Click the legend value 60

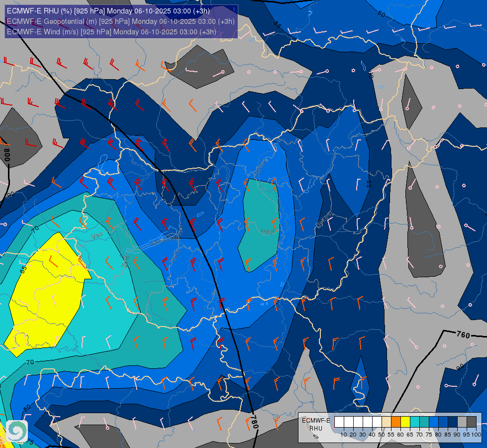400,435
